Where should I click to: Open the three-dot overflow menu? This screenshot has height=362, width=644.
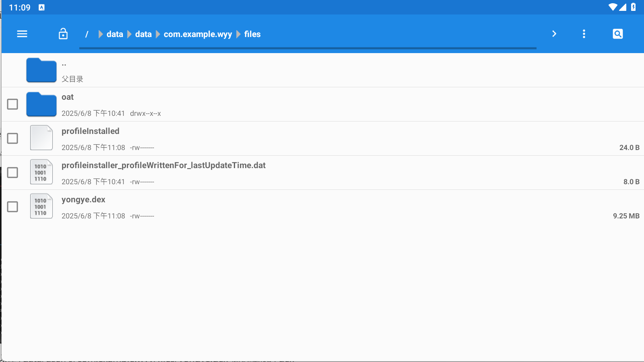(x=584, y=34)
